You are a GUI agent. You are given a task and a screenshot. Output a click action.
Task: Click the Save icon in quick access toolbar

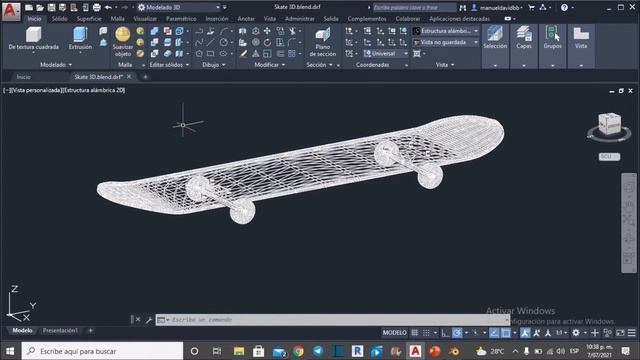51,7
